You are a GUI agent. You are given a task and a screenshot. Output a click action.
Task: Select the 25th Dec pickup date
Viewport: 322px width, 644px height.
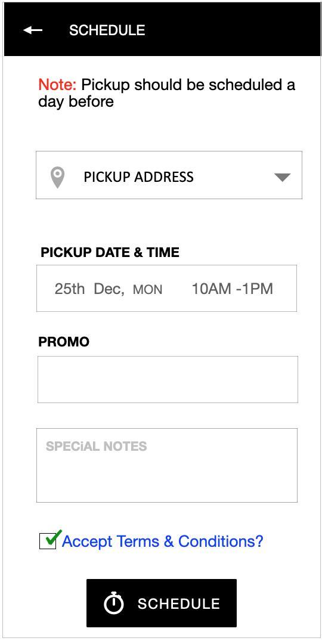89,289
